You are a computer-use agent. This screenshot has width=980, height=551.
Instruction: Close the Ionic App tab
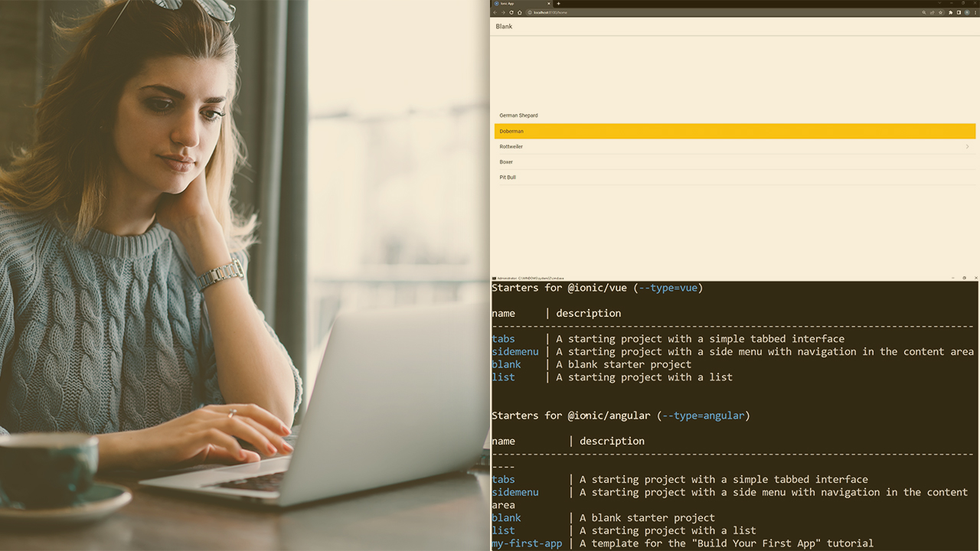pyautogui.click(x=549, y=4)
